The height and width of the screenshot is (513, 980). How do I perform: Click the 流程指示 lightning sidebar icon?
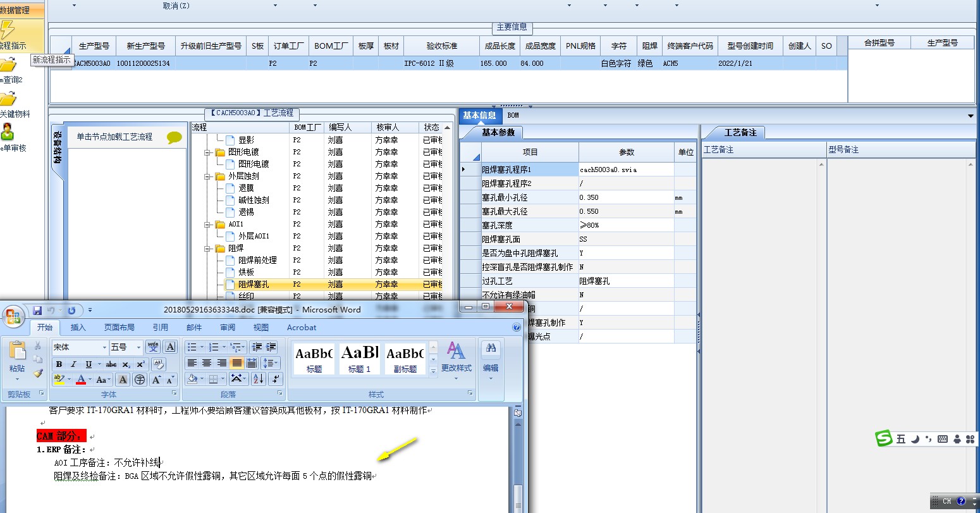pos(8,30)
